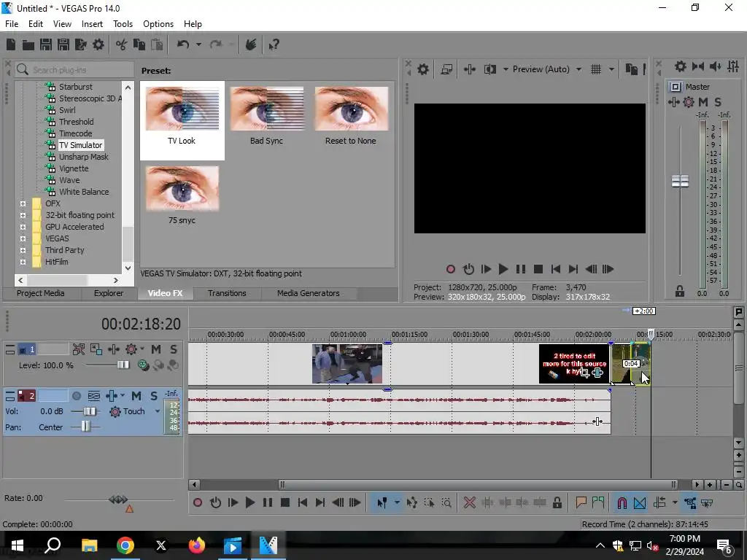Expand the 32-bit floating point folder
The width and height of the screenshot is (747, 560).
point(23,215)
